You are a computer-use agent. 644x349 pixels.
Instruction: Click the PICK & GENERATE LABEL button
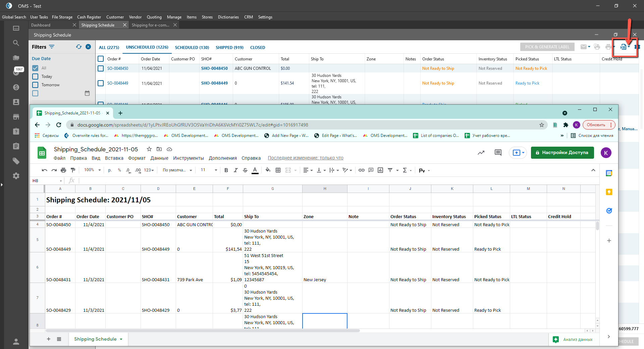pos(547,47)
